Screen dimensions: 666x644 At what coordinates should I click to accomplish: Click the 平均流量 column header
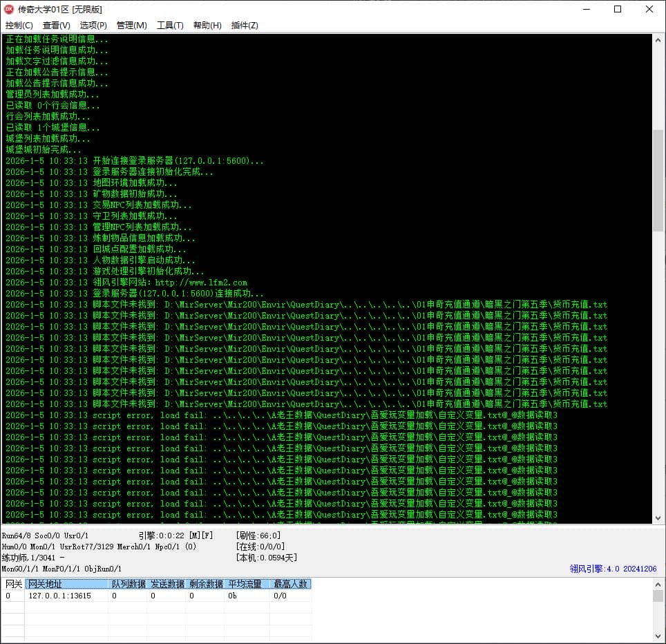(x=247, y=584)
